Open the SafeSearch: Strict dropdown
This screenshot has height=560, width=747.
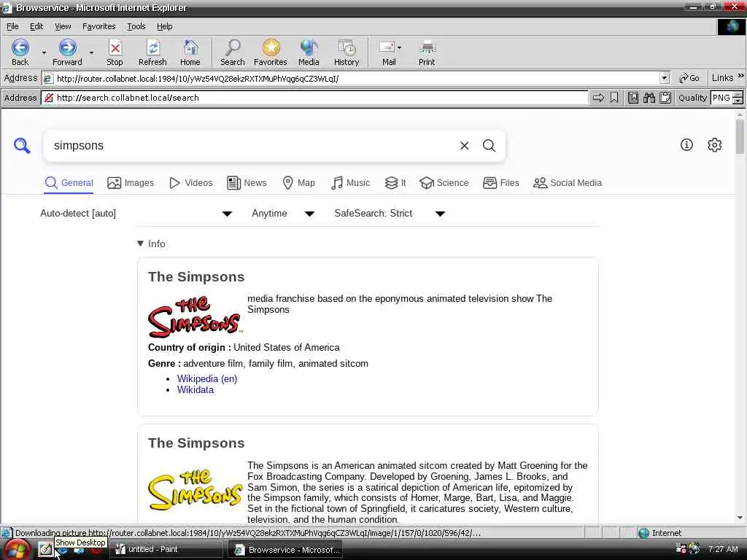point(390,214)
